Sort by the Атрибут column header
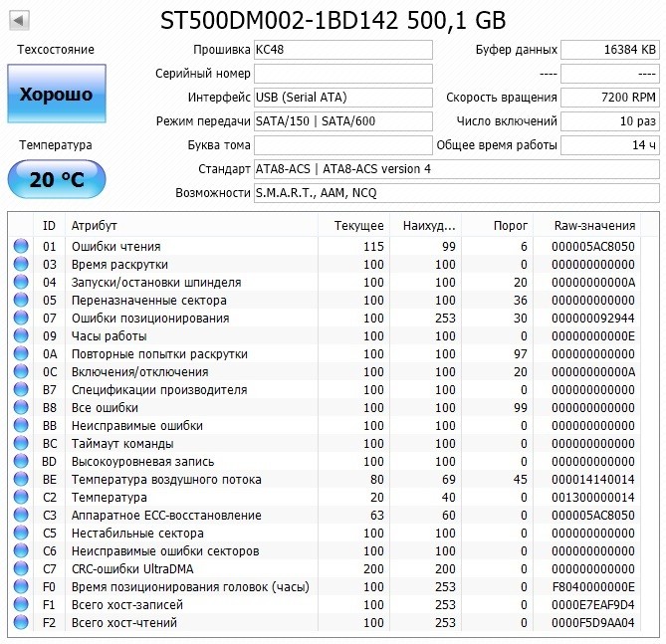The image size is (666, 644). tap(191, 226)
